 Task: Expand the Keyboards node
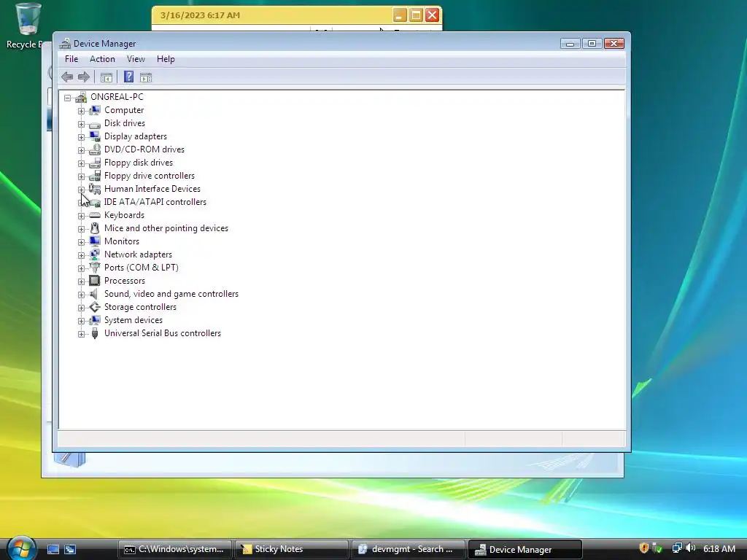(81, 216)
